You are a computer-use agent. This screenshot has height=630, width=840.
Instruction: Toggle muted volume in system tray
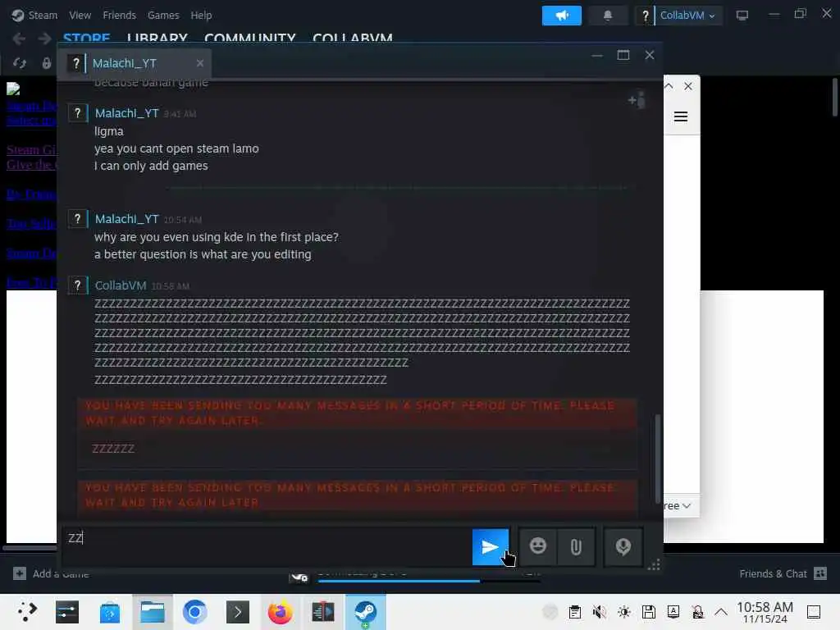coord(600,612)
